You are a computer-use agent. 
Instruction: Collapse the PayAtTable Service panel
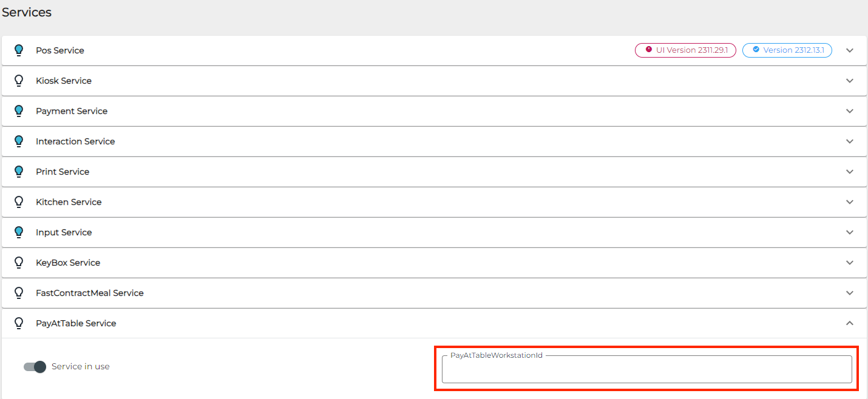tap(850, 323)
